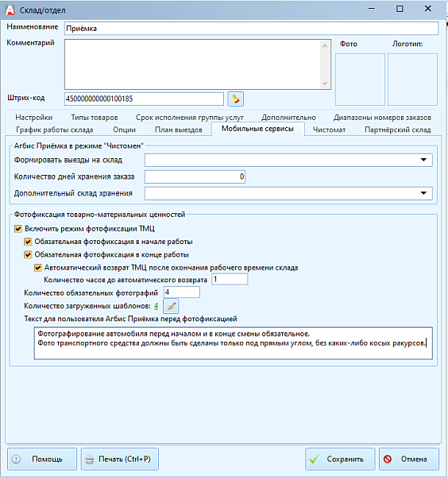The height and width of the screenshot is (477, 448).
Task: Click the loaded templates count link 4
Action: 156,306
